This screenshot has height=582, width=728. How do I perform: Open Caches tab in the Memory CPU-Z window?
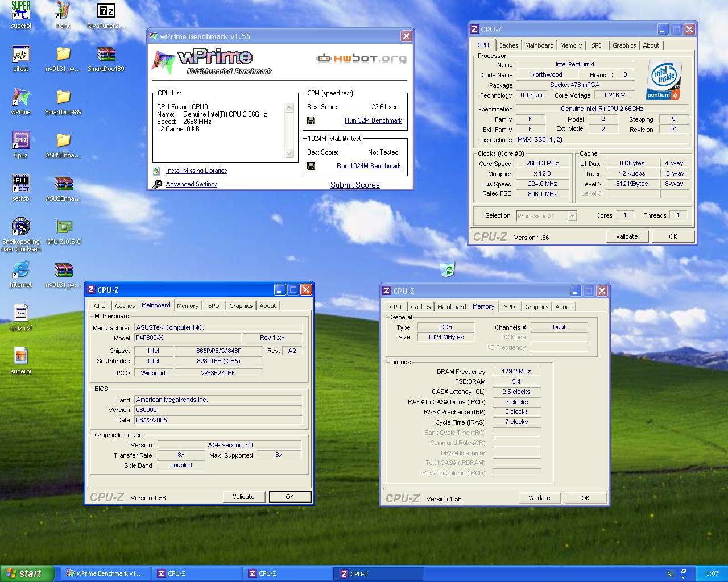click(x=421, y=307)
